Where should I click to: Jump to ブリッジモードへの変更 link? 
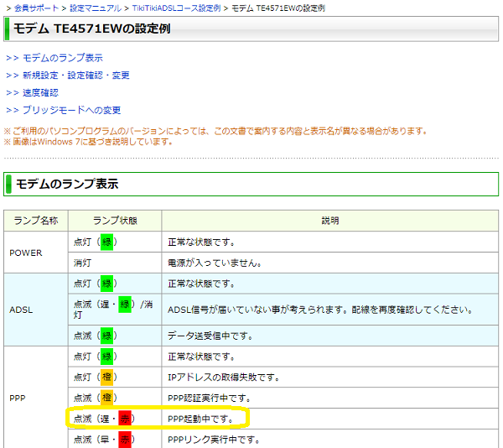coord(71,110)
